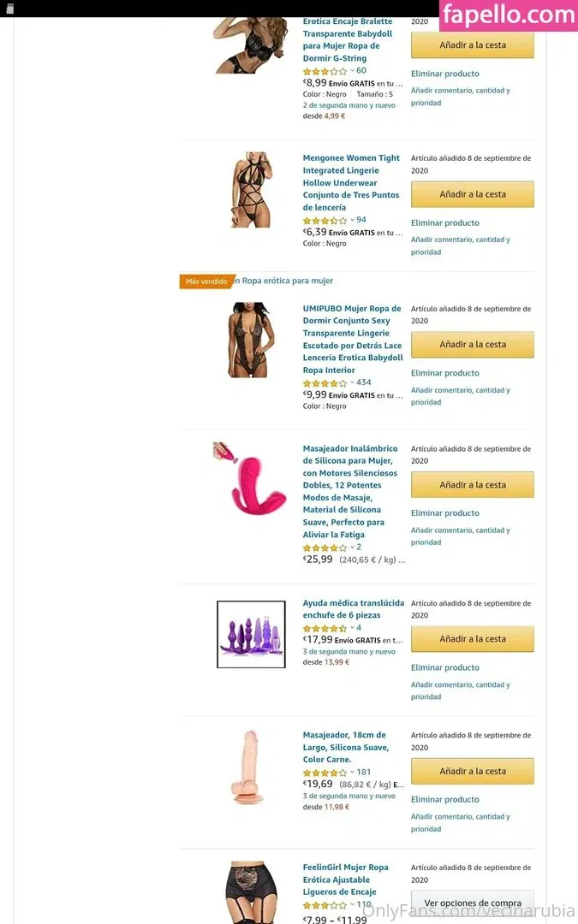Expand rating chevron beside 94 reviews
The width and height of the screenshot is (578, 924).
point(352,220)
